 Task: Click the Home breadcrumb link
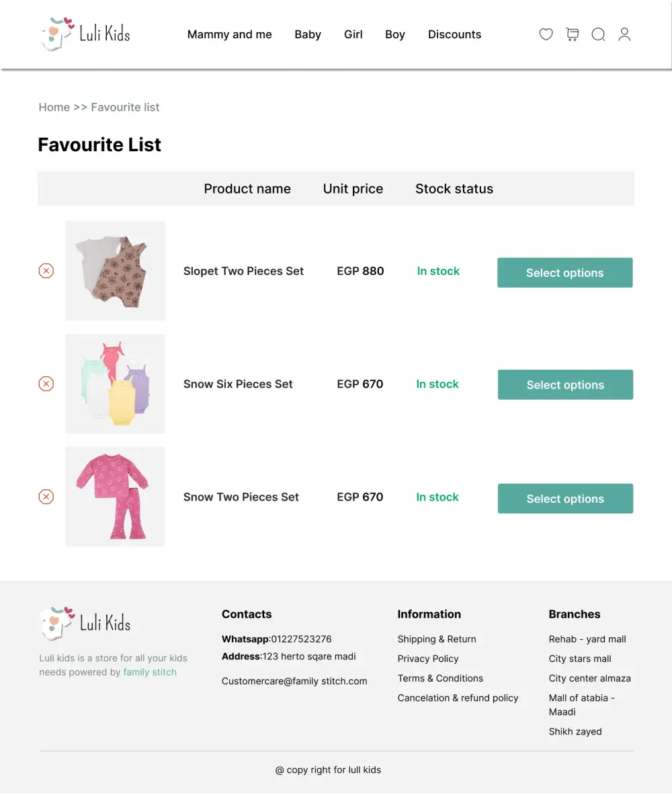(x=54, y=107)
